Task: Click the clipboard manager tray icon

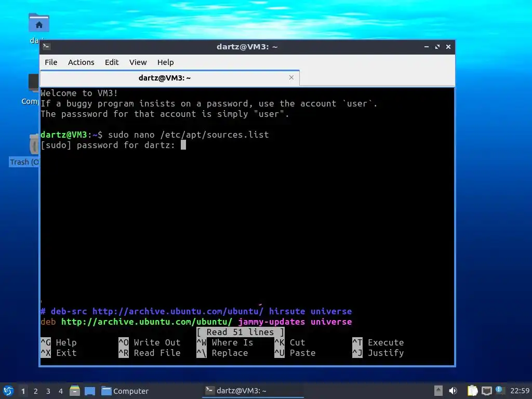Action: tap(472, 391)
